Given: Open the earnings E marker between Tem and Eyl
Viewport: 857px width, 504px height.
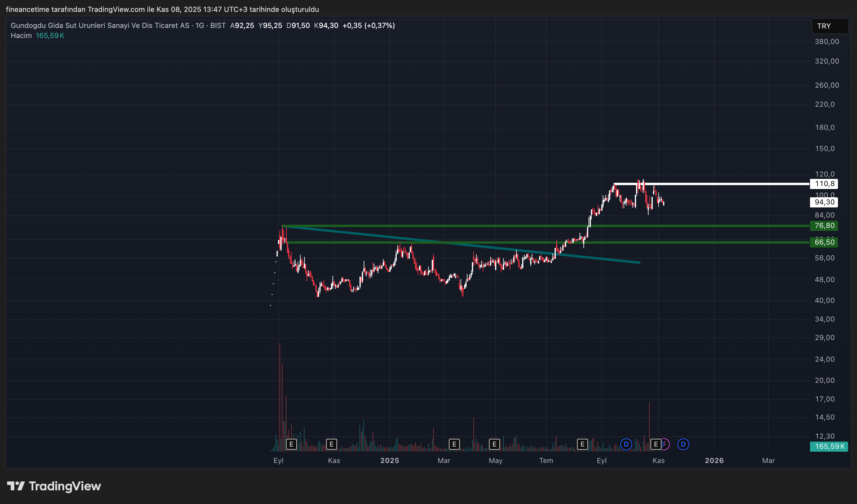Looking at the screenshot, I should pyautogui.click(x=582, y=444).
